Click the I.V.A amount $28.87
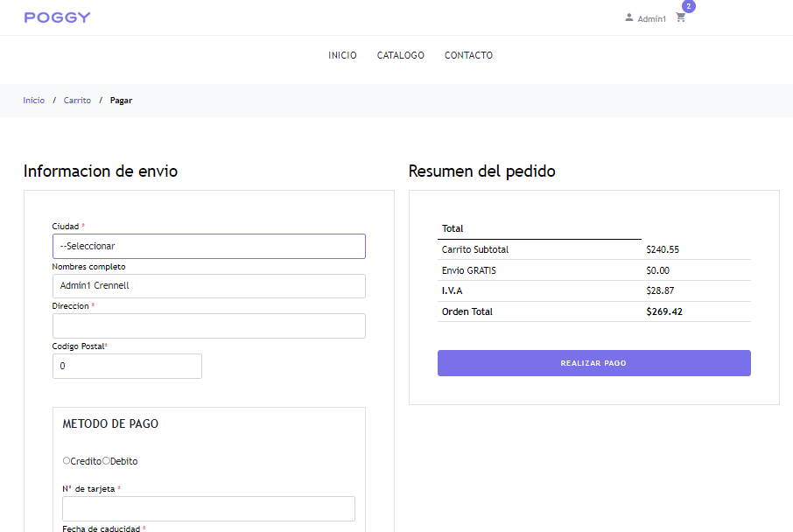 pos(660,290)
